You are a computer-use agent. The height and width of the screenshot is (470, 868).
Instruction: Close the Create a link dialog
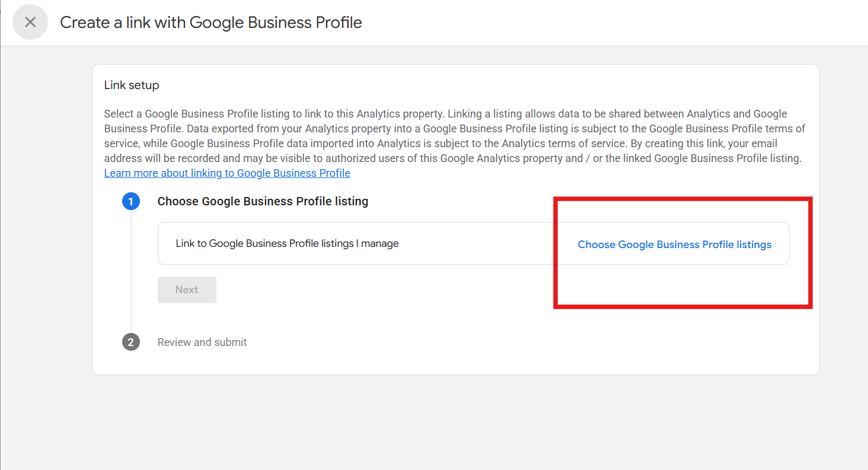pyautogui.click(x=30, y=23)
